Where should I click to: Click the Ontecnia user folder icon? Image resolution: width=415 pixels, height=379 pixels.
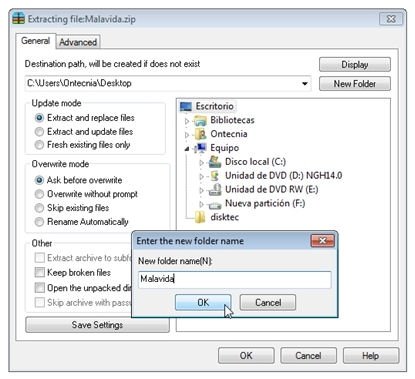click(201, 134)
